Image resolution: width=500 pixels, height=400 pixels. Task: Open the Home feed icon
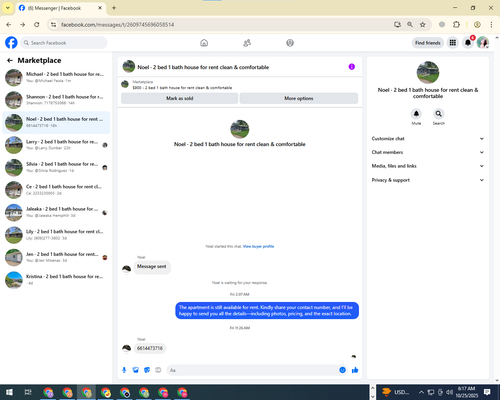coord(204,43)
